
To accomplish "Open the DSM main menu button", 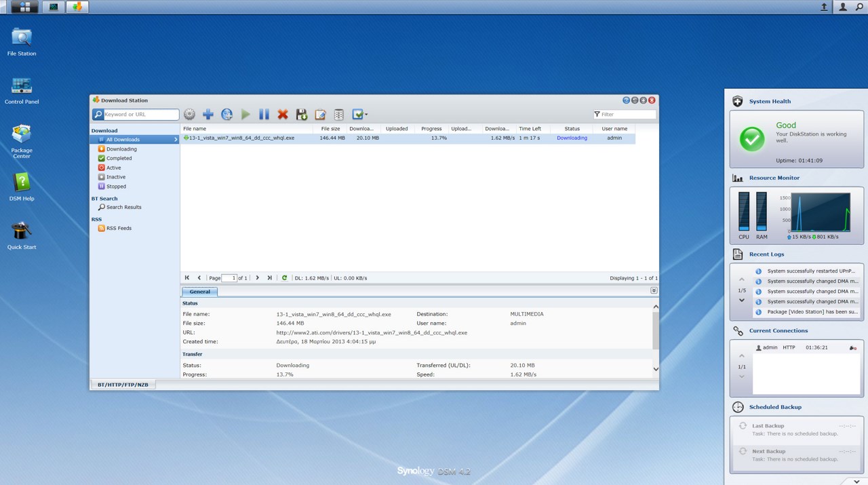I will [x=25, y=7].
